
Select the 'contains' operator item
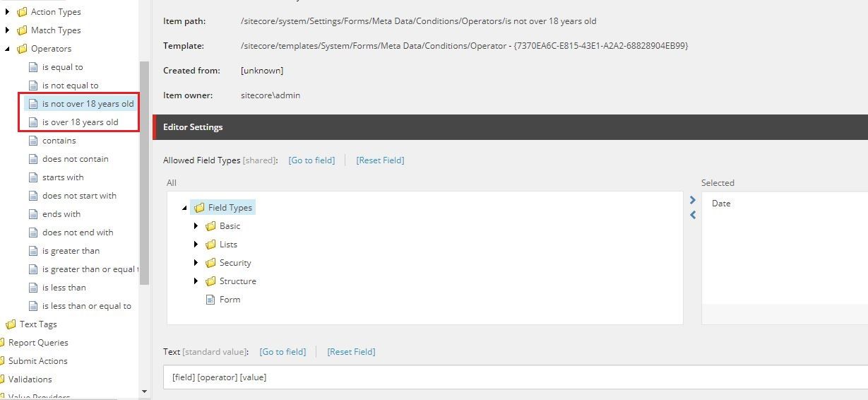(59, 141)
